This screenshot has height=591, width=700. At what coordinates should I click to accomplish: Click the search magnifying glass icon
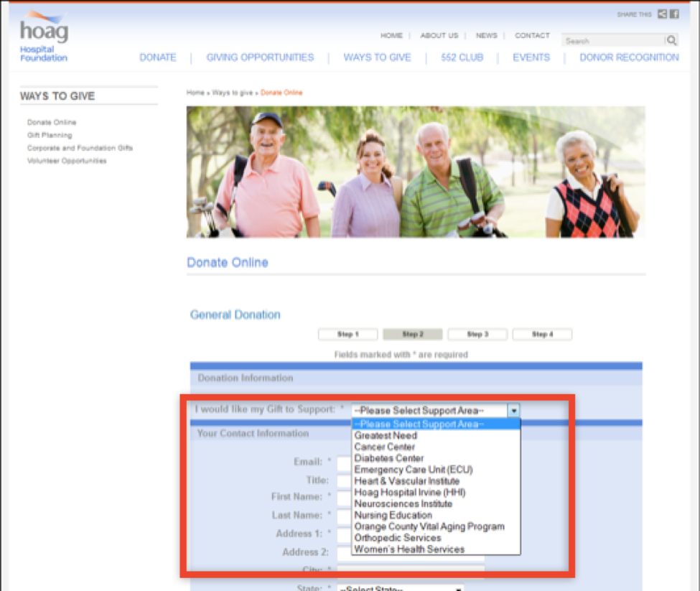coord(671,41)
